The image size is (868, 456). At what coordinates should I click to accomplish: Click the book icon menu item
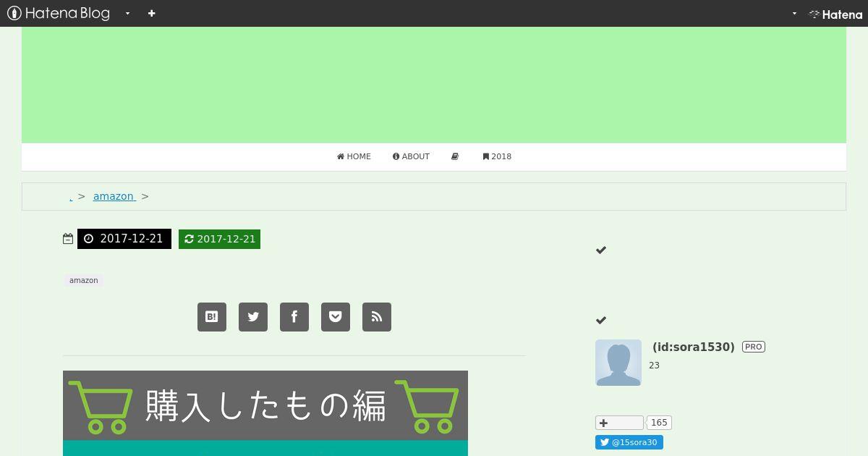(455, 156)
